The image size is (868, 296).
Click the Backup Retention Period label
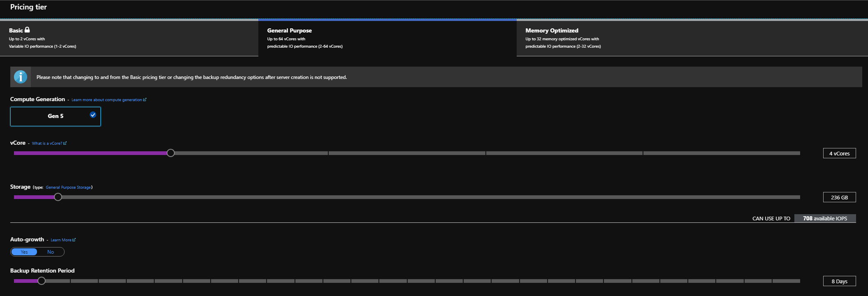point(42,271)
